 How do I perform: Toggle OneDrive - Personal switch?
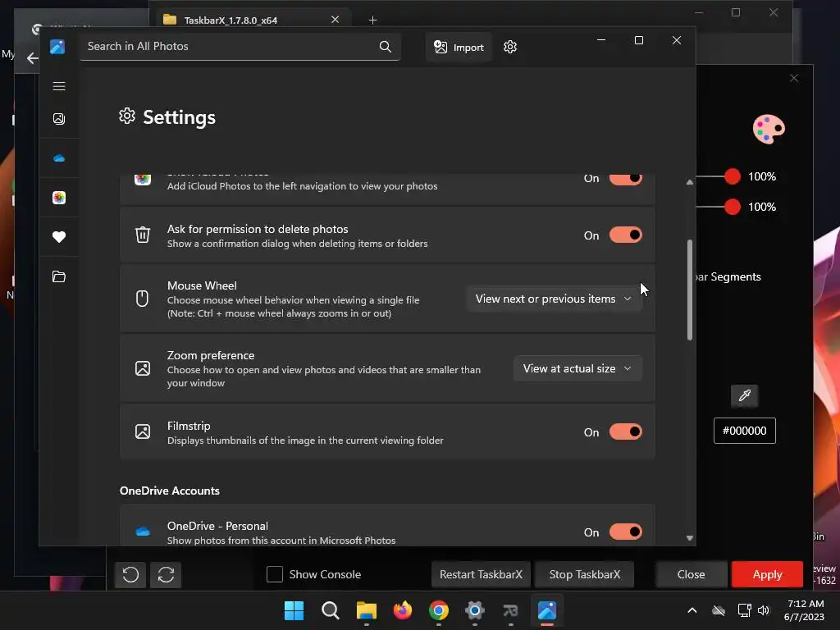tap(626, 532)
